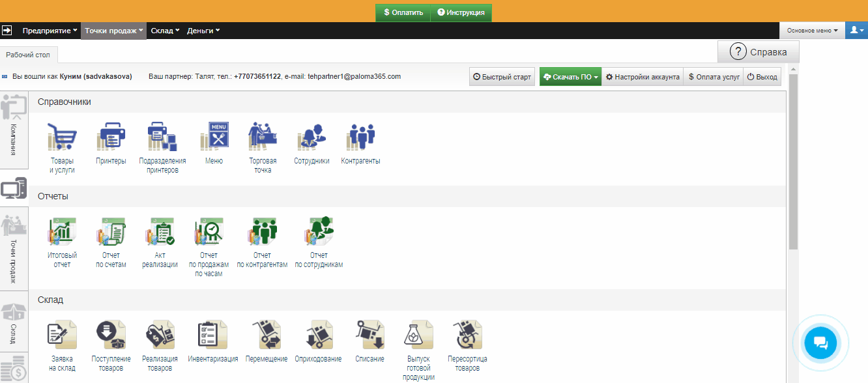Select the Компания side tab
Viewport: 868px width, 383px height.
pos(14,130)
